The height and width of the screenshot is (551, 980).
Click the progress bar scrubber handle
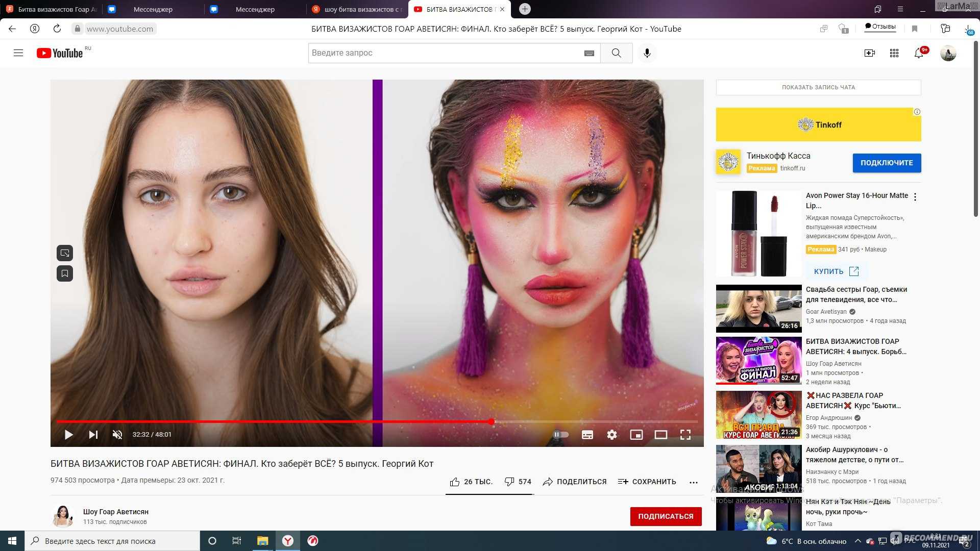tap(491, 421)
